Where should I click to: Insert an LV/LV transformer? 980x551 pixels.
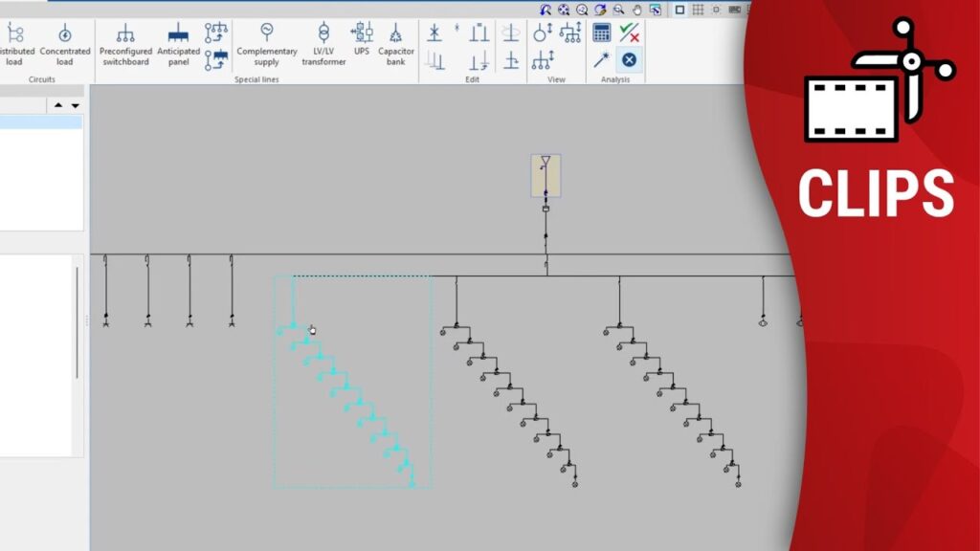click(x=323, y=44)
